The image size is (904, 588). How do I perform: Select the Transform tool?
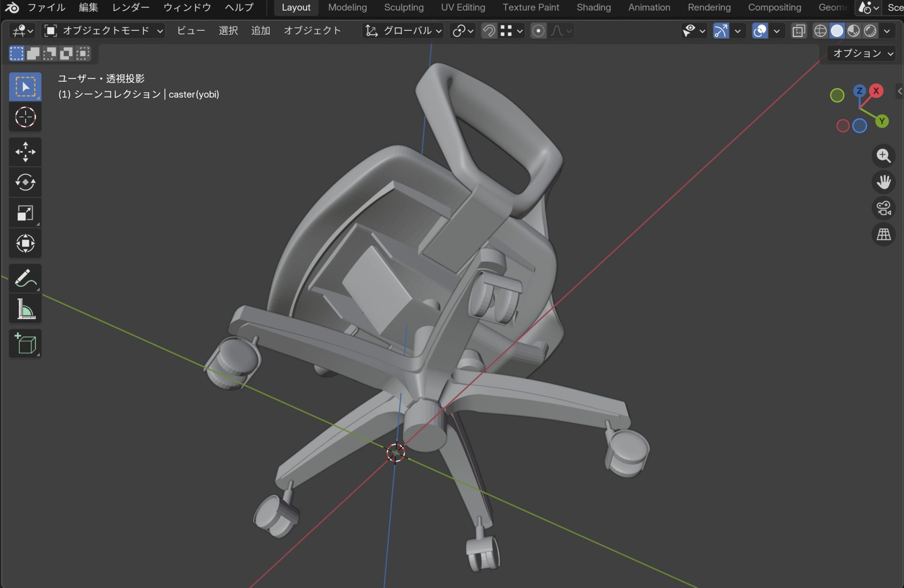(25, 243)
